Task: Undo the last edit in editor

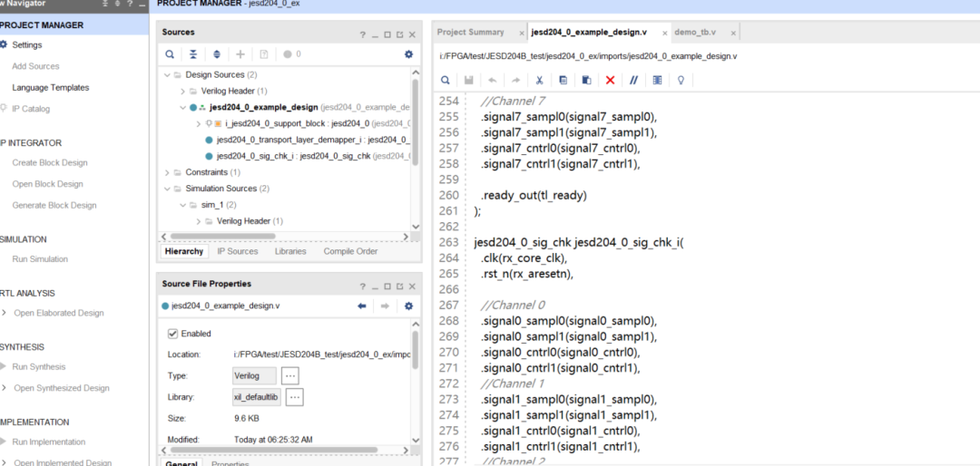Action: click(x=493, y=81)
